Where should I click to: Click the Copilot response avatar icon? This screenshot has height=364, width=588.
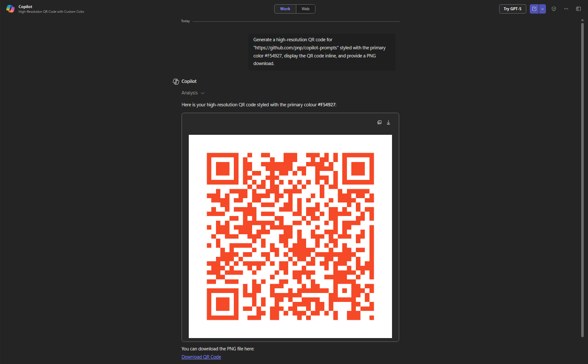point(176,81)
